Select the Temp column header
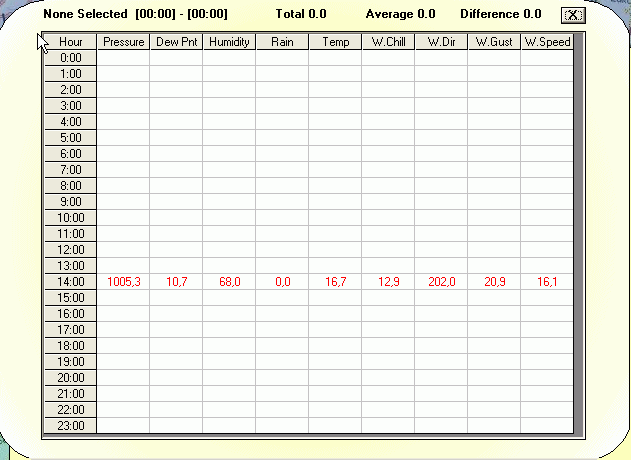The height and width of the screenshot is (460, 631). pos(335,42)
